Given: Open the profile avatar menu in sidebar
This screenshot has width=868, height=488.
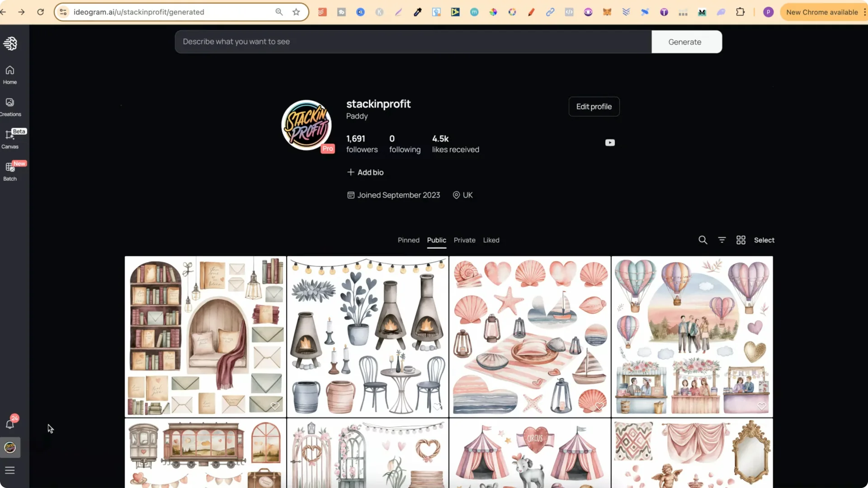Looking at the screenshot, I should [9, 448].
